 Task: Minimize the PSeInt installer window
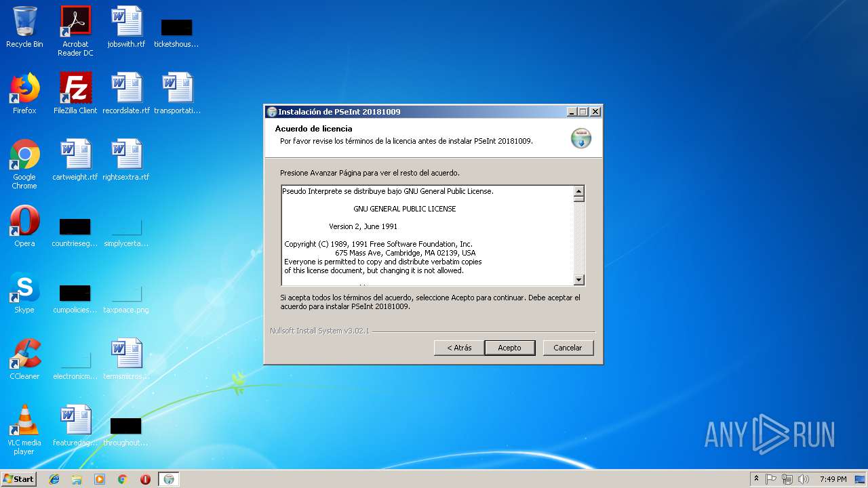click(572, 112)
